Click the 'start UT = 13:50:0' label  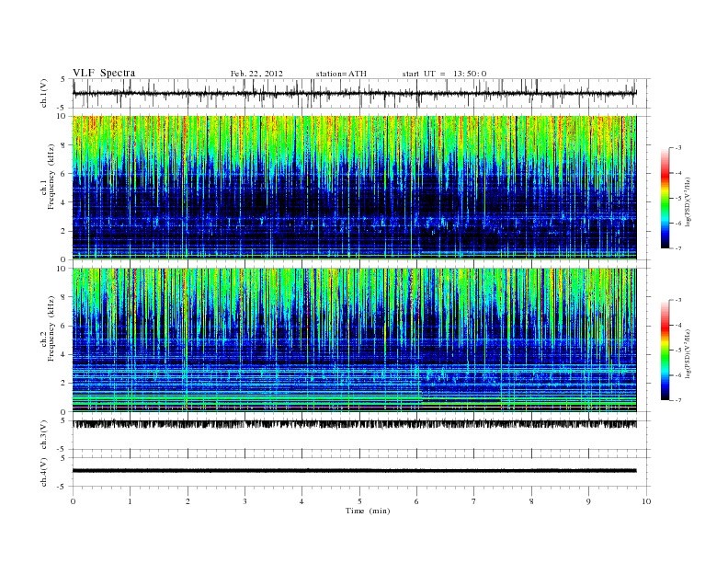(444, 74)
